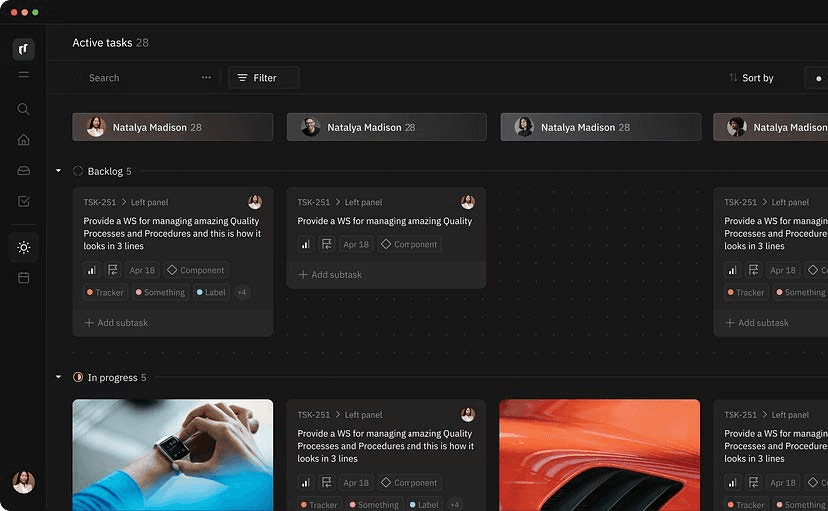Open the tasks checkmark icon in sidebar
828x511 pixels.
23,201
